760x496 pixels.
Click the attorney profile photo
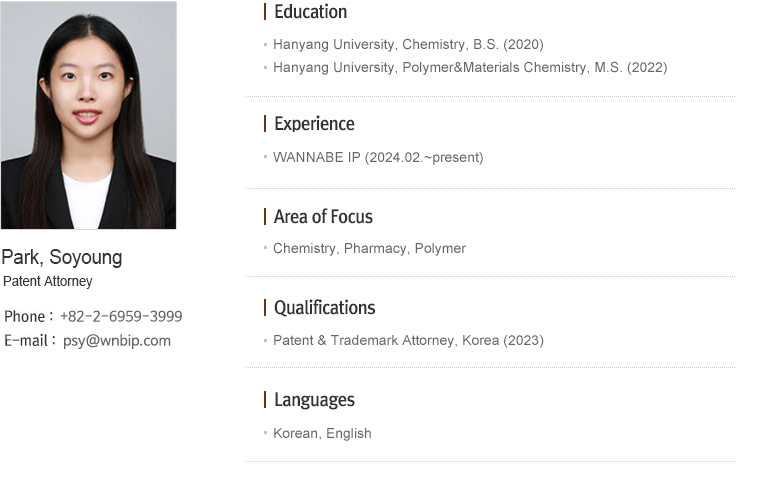(x=89, y=115)
